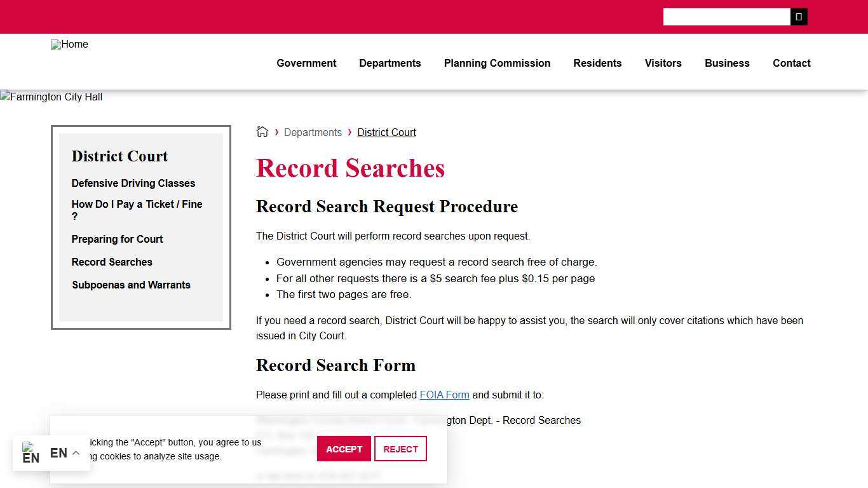Viewport: 868px width, 488px height.
Task: Reject the cookie policy
Action: tap(400, 449)
